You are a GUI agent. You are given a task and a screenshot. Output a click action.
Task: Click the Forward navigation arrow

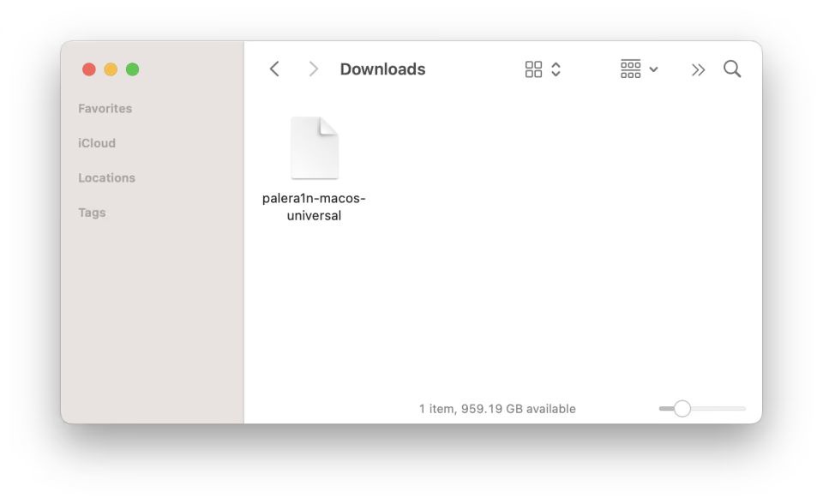tap(314, 69)
